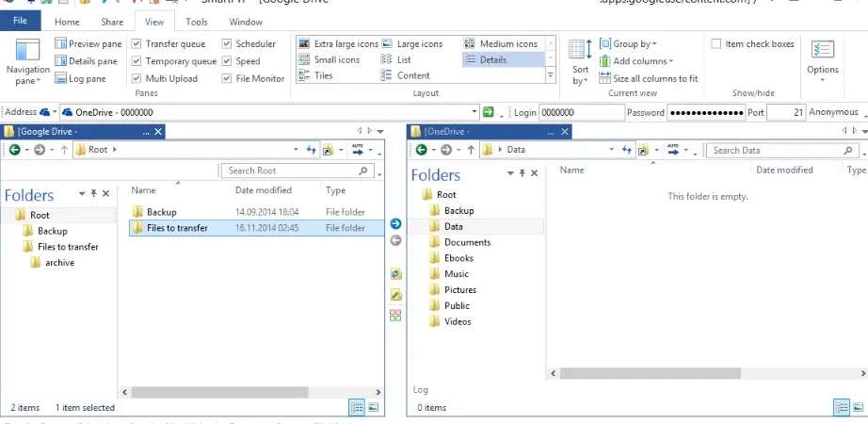Open the File menu
Screen dimensions: 868x424
tap(20, 21)
